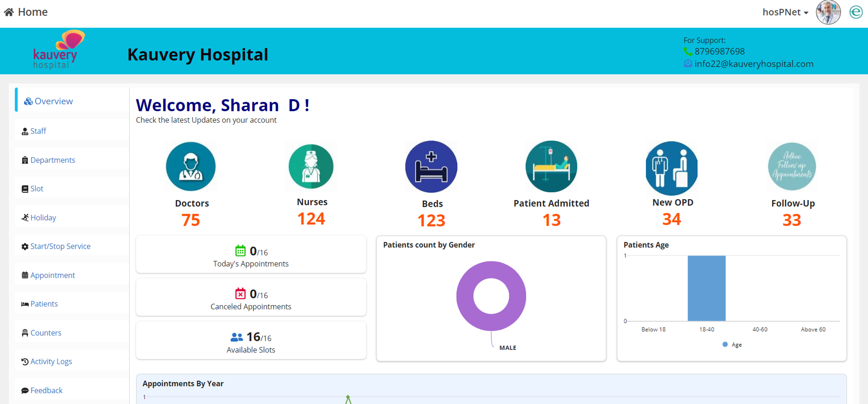Click the Feedback speech bubble icon
The width and height of the screenshot is (868, 404).
coord(25,390)
